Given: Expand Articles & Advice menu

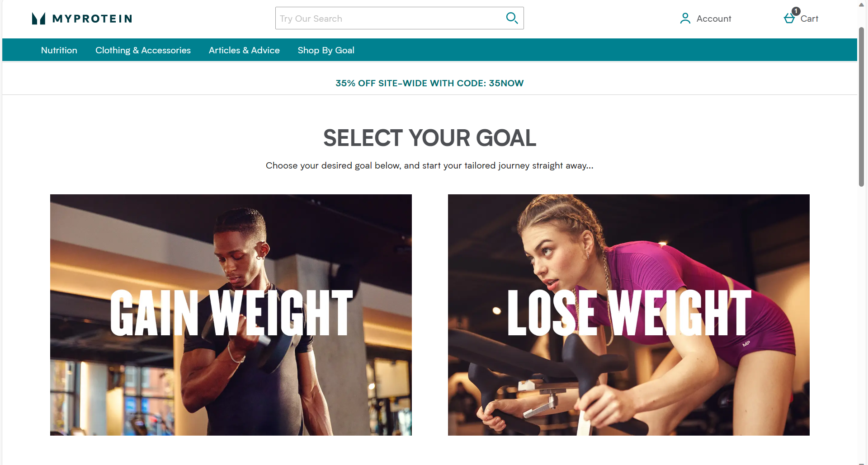Looking at the screenshot, I should click(x=244, y=50).
